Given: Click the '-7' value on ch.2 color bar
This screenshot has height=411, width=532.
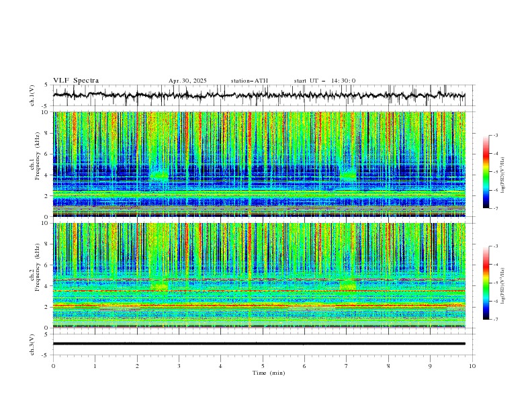Looking at the screenshot, I should coord(495,320).
